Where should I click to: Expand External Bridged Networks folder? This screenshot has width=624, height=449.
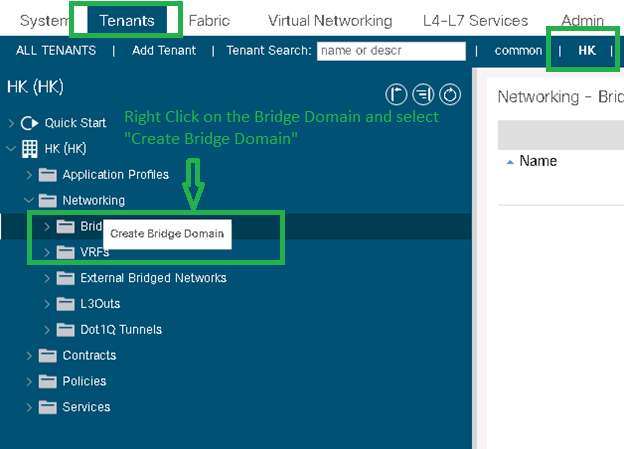click(47, 278)
